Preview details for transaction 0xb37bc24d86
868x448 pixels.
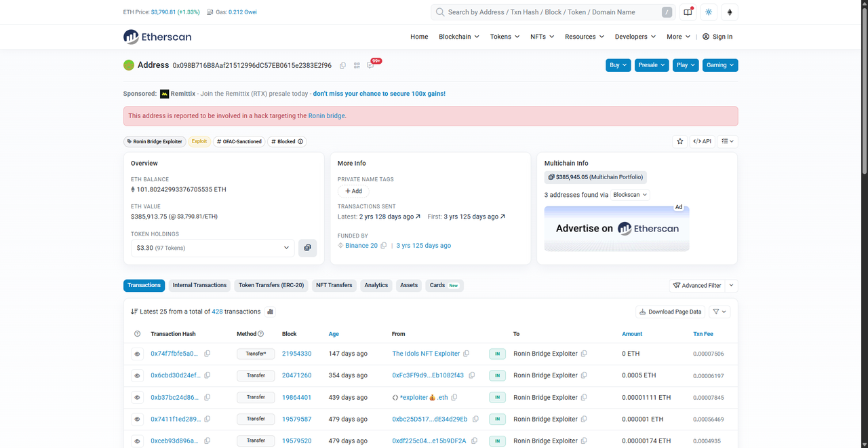[x=138, y=397]
